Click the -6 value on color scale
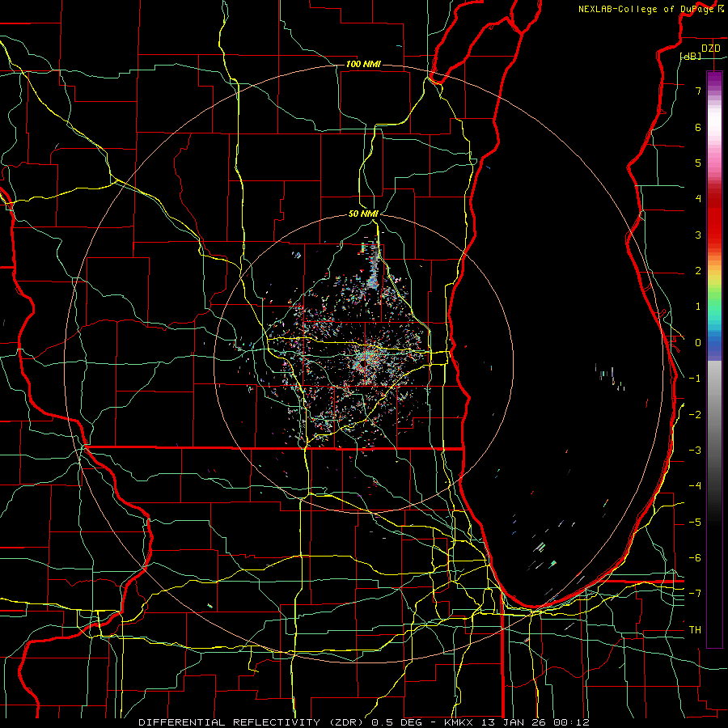Viewport: 728px width, 728px height. [x=695, y=558]
